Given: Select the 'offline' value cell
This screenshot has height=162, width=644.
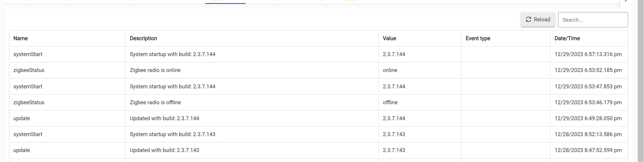Looking at the screenshot, I should click(390, 102).
